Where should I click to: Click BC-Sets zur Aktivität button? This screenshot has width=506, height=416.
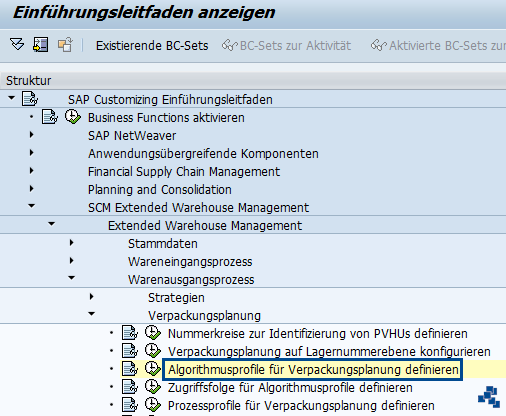287,45
